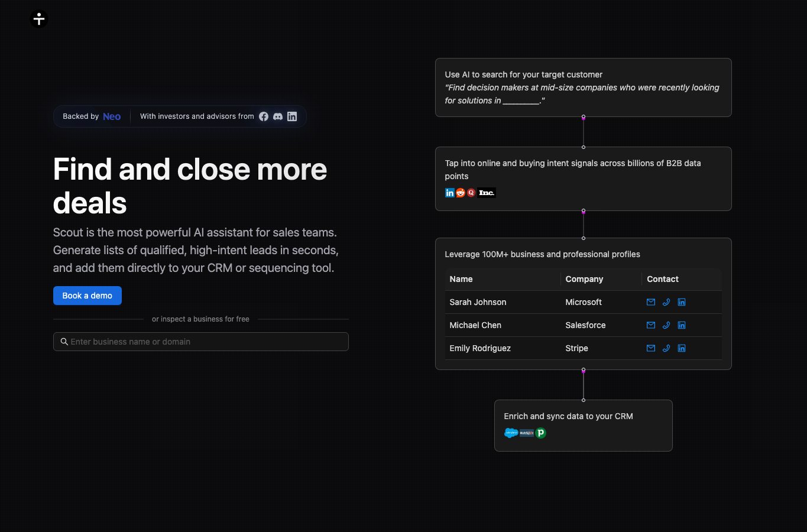Click the Neo backer link
This screenshot has height=532, width=807.
(112, 116)
